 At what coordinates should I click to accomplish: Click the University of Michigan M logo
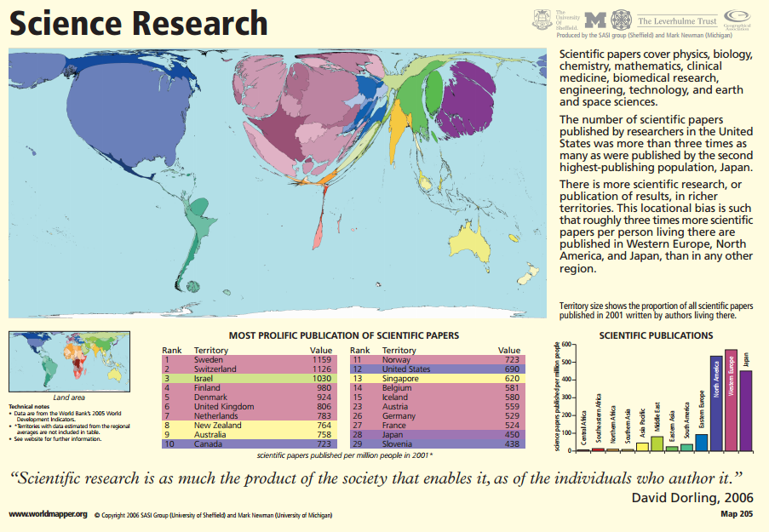point(595,20)
